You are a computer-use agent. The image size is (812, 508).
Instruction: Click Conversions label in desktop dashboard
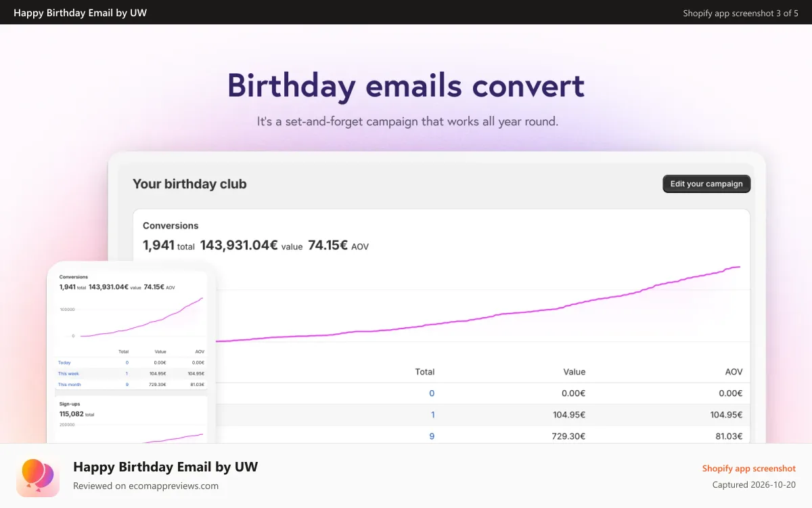pyautogui.click(x=171, y=226)
